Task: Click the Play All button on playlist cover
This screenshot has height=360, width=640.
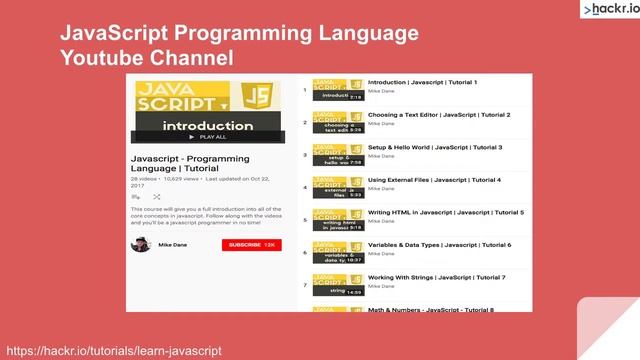Action: (x=208, y=137)
